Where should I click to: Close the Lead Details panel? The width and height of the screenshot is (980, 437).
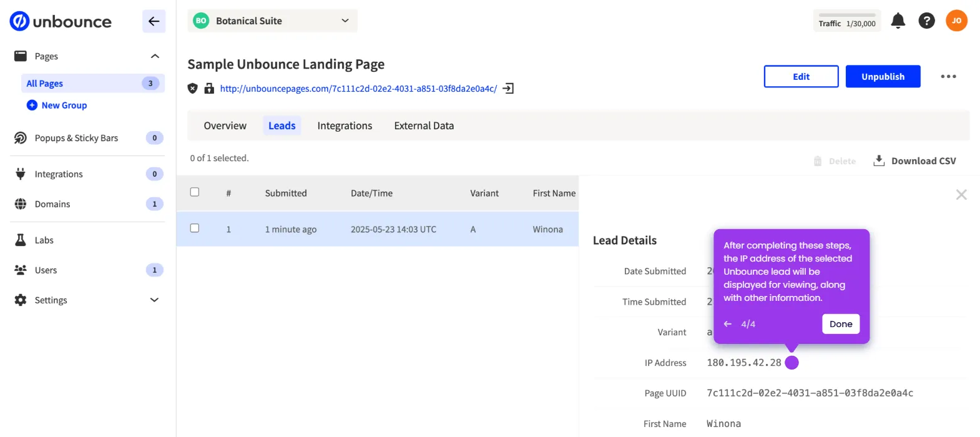tap(961, 195)
